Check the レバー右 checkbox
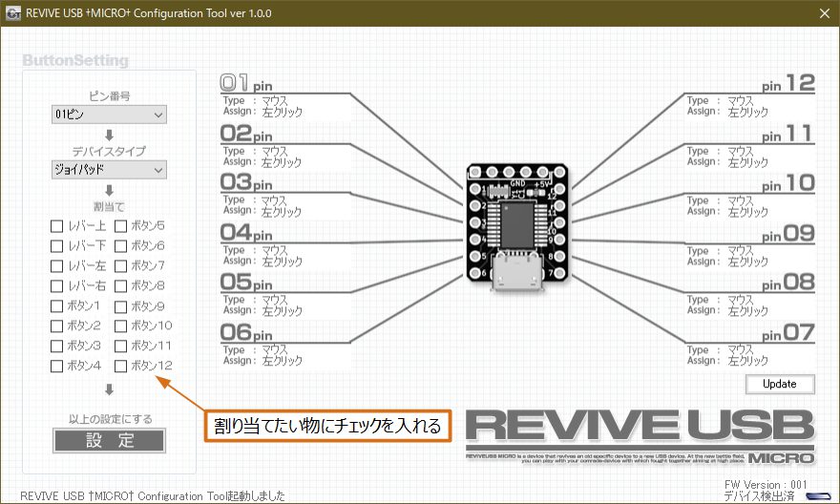This screenshot has width=840, height=504. tap(56, 285)
